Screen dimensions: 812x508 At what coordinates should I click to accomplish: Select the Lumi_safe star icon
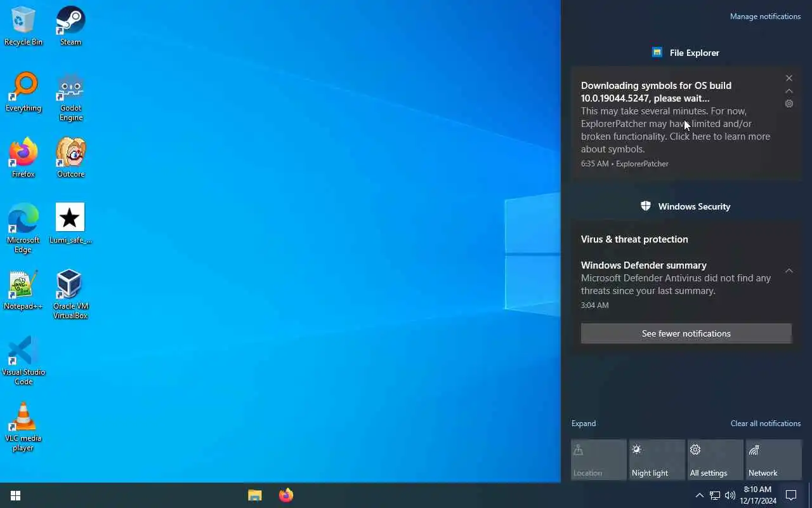pos(70,224)
